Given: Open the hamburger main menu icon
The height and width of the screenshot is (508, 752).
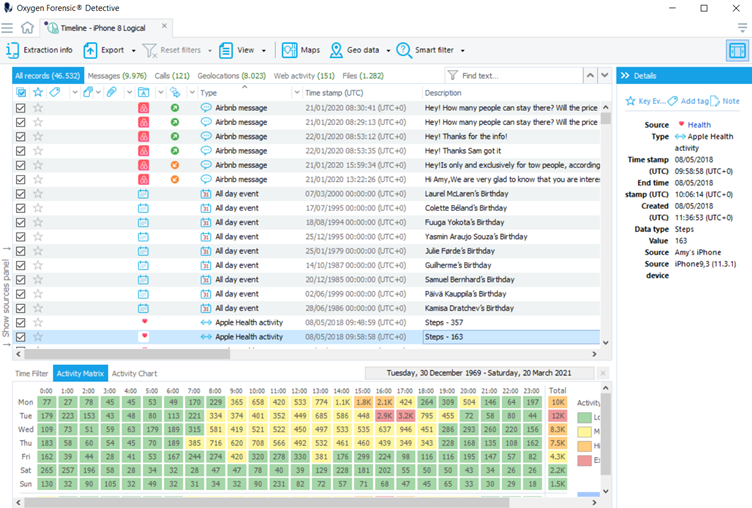Looking at the screenshot, I should tap(7, 28).
